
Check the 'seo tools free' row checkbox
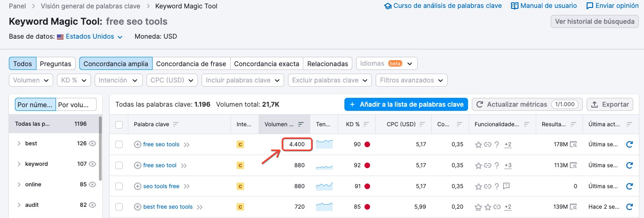(x=119, y=186)
